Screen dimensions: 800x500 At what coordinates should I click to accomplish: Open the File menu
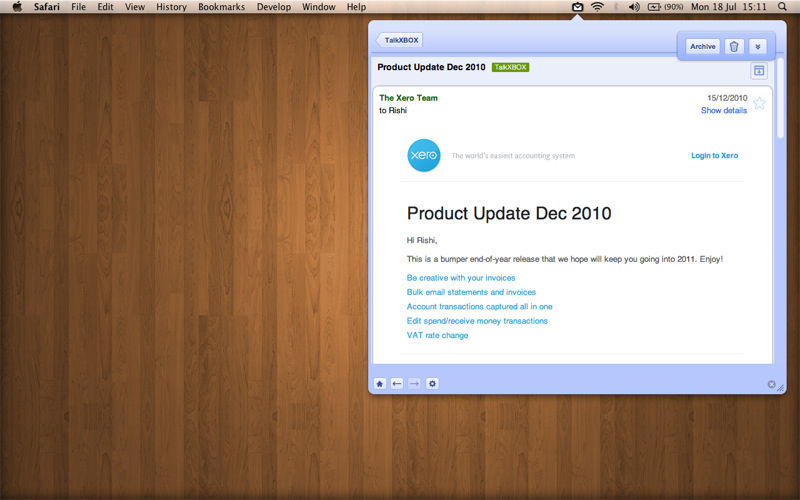[79, 7]
